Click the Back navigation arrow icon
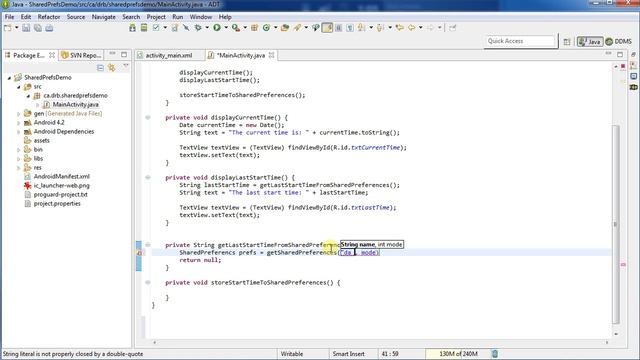This screenshot has width=640, height=360. [x=411, y=28]
